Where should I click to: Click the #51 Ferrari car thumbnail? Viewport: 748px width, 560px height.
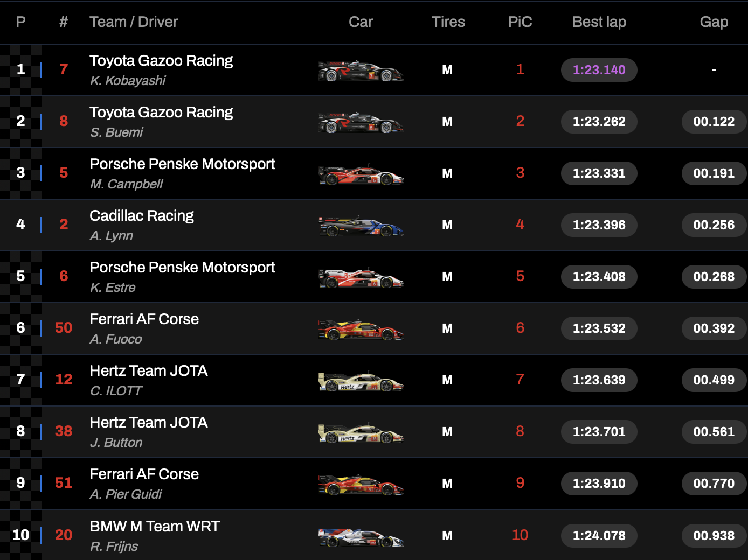point(361,484)
